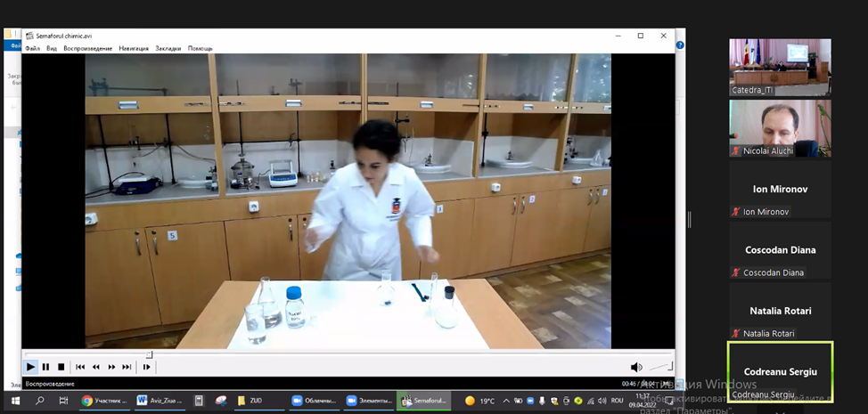Select Codreanu Sergiu participant tile
The width and height of the screenshot is (868, 414).
click(780, 371)
